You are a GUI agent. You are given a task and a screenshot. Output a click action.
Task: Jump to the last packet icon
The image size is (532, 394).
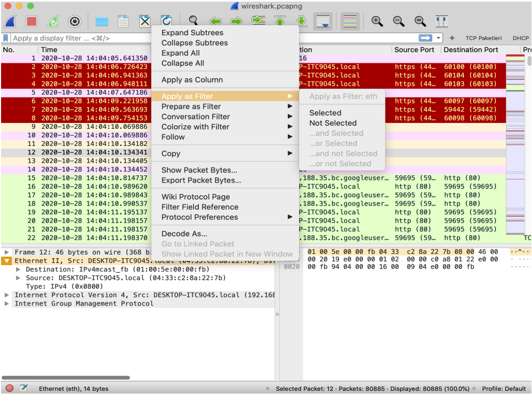(x=301, y=21)
